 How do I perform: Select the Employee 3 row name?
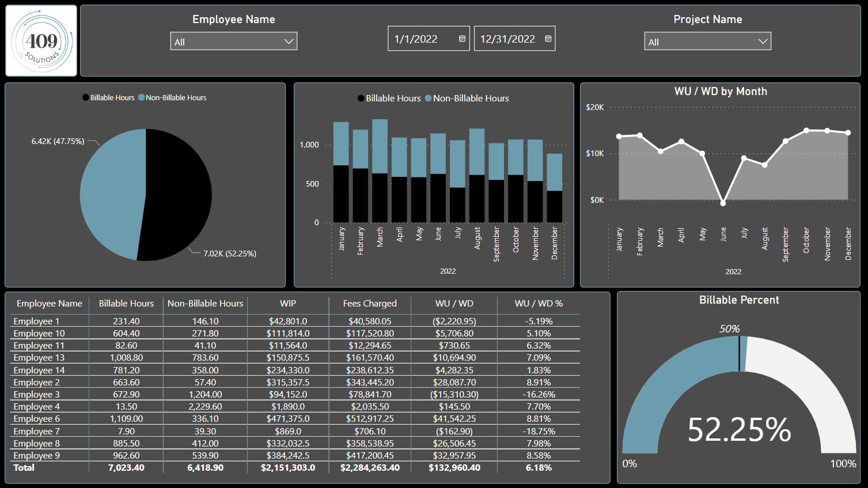pyautogui.click(x=36, y=395)
